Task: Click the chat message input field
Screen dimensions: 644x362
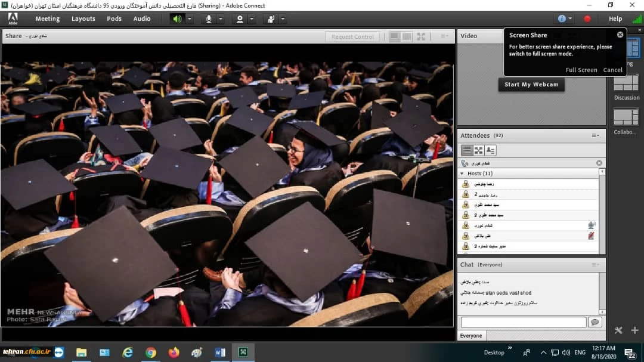Action: click(x=523, y=322)
